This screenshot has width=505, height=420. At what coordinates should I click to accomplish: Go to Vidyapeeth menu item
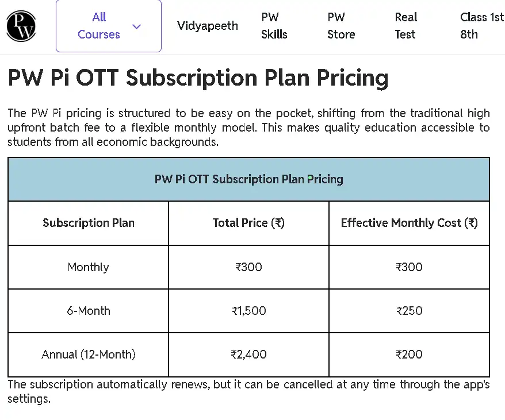207,26
